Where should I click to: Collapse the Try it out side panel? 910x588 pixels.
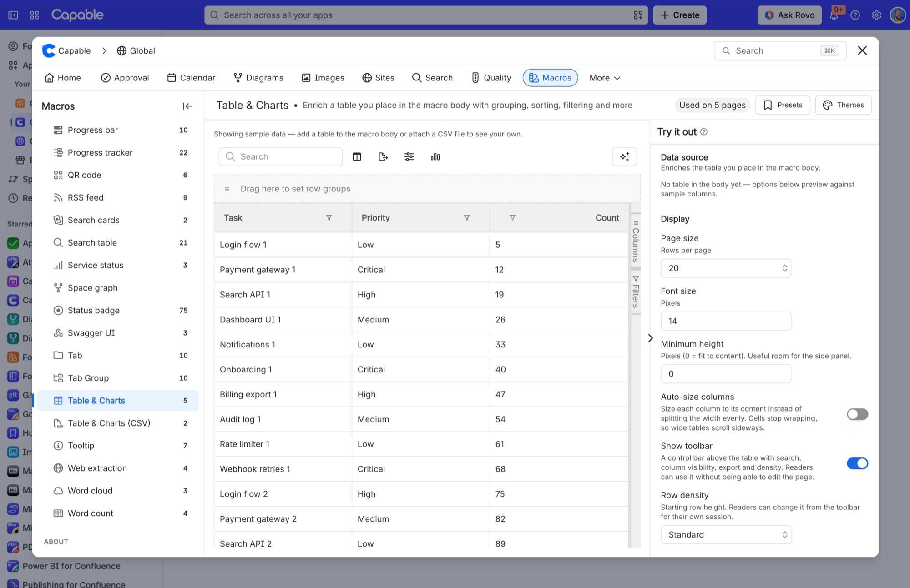(650, 338)
